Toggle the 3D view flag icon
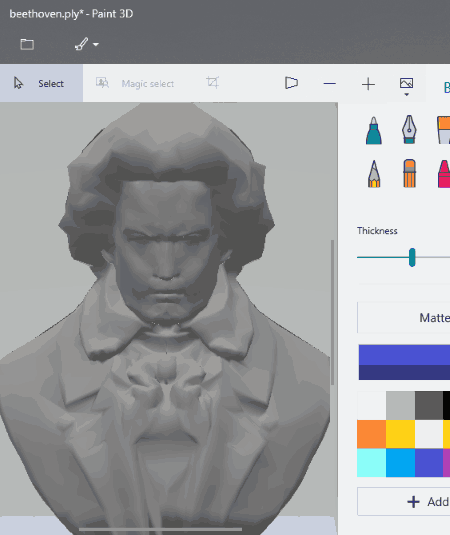Image resolution: width=450 pixels, height=535 pixels. (291, 83)
